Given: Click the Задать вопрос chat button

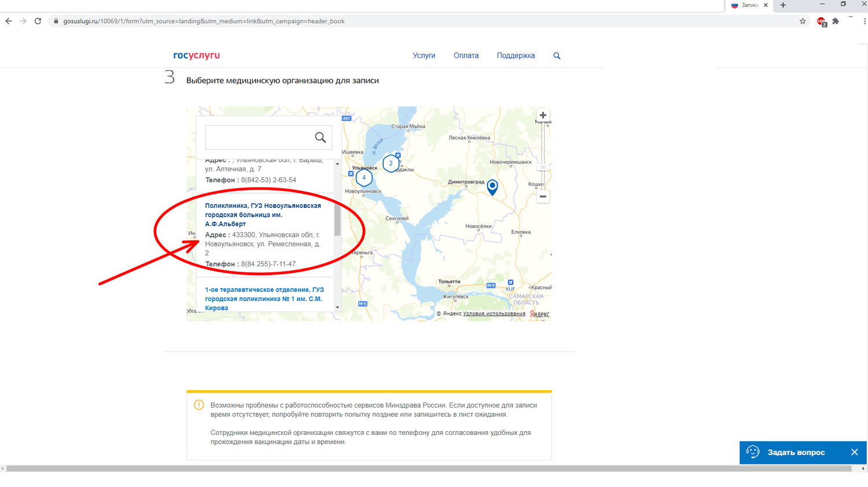Looking at the screenshot, I should 796,452.
